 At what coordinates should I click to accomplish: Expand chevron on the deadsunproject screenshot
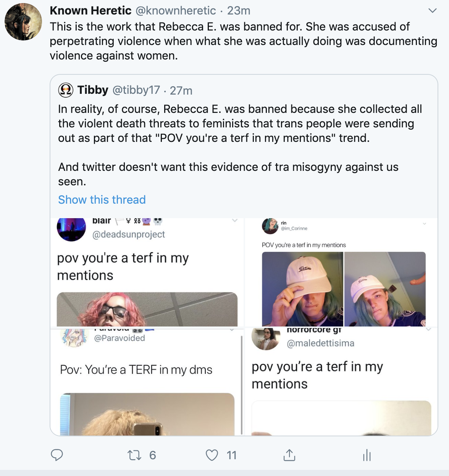pos(235,220)
